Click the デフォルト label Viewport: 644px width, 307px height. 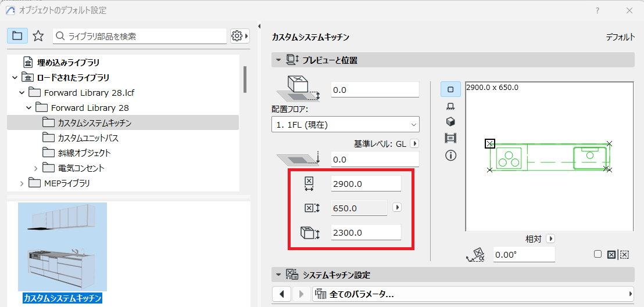click(620, 37)
